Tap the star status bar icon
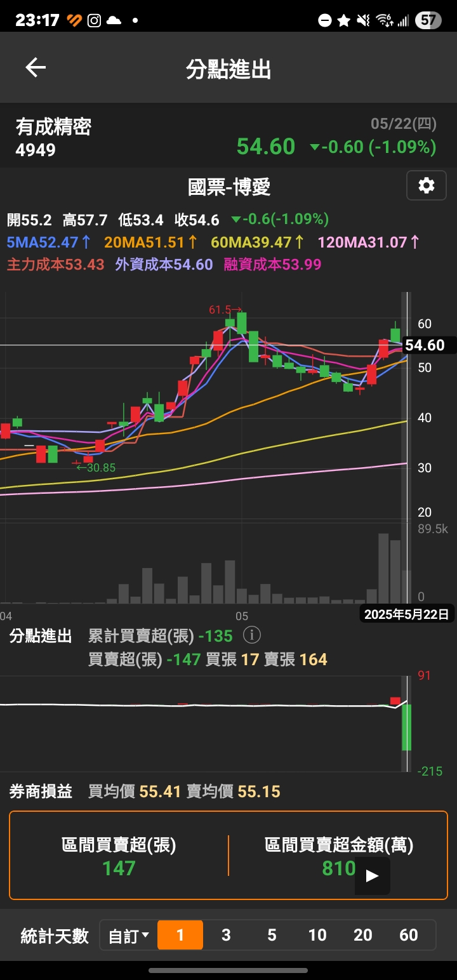This screenshot has height=980, width=457. tap(344, 21)
